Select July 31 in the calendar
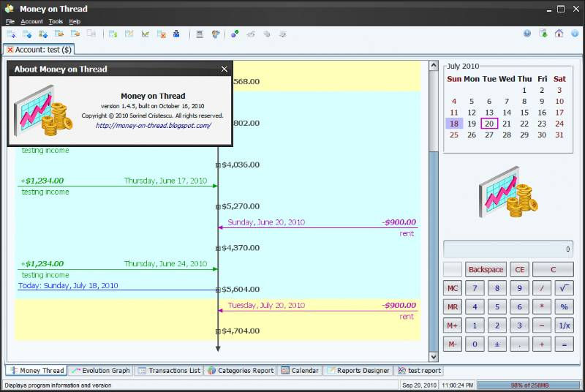Screen dimensions: 585x392 559,135
